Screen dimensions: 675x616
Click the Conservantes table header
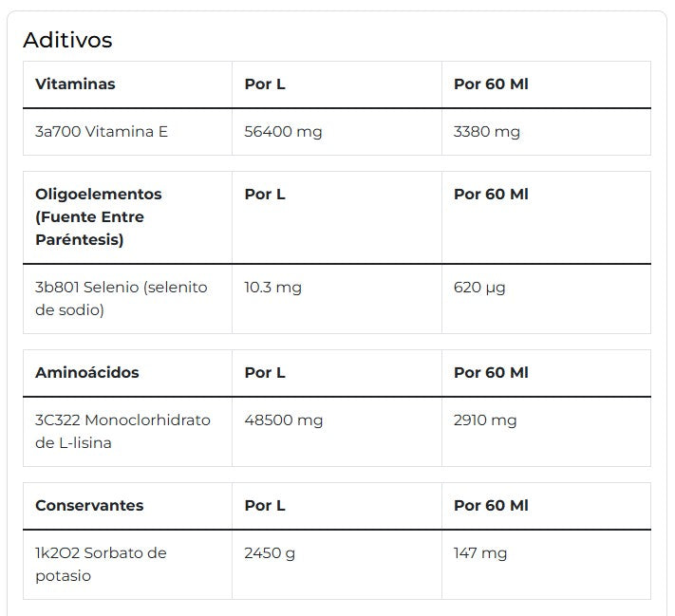coord(89,505)
